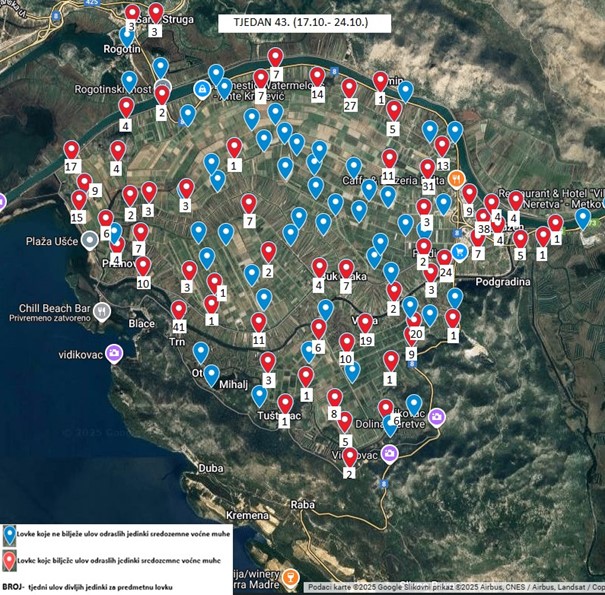
Task: Click the red trap marker labeled 41
Action: point(179,311)
